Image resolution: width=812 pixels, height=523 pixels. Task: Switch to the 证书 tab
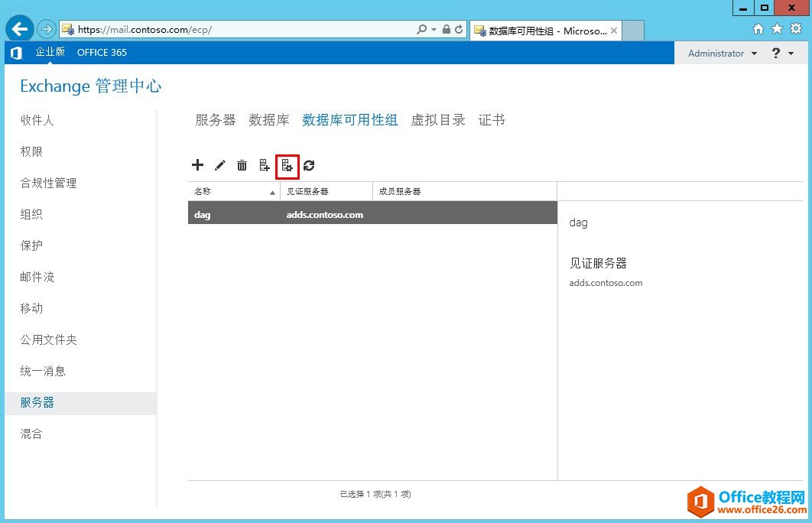pos(491,119)
